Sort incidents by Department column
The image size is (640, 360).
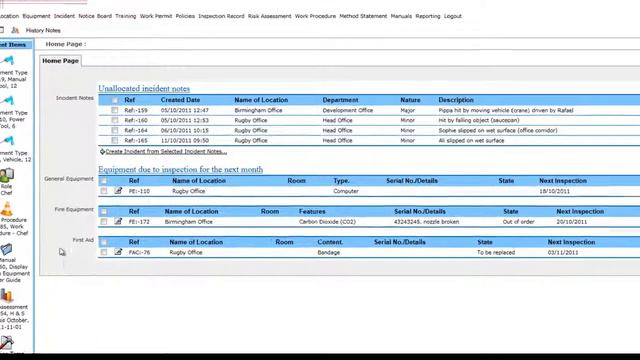340,100
